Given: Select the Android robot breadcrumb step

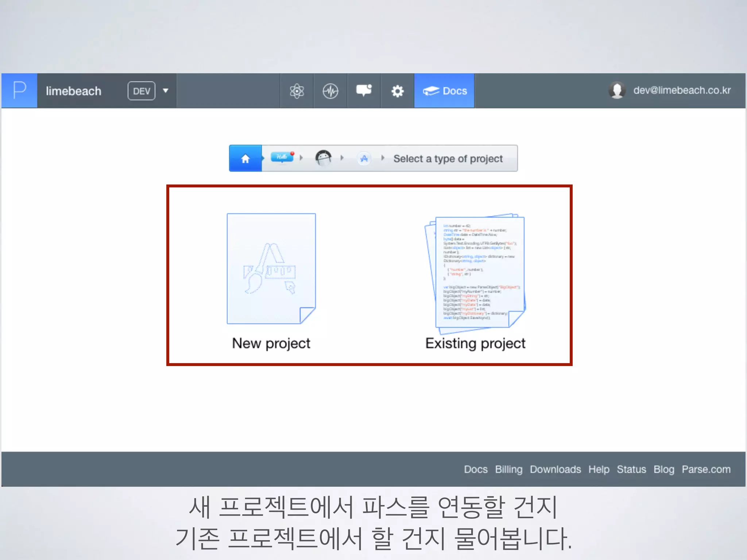Looking at the screenshot, I should (324, 158).
